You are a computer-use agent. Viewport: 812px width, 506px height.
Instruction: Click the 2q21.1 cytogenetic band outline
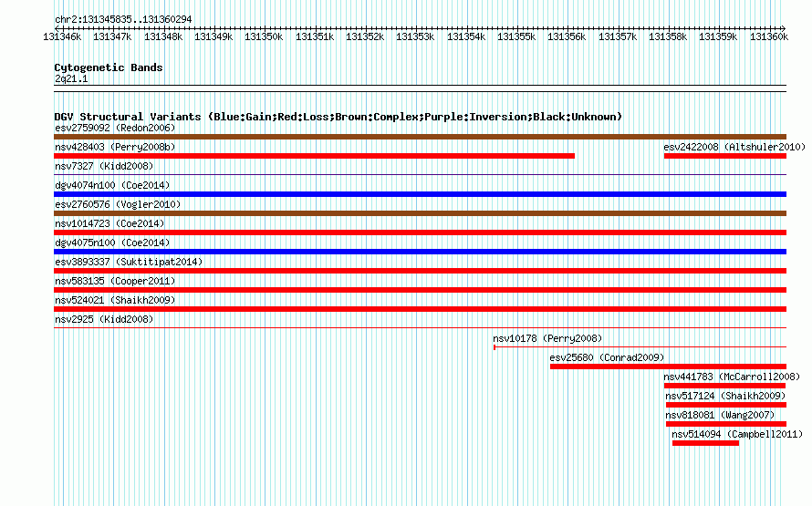(x=420, y=88)
